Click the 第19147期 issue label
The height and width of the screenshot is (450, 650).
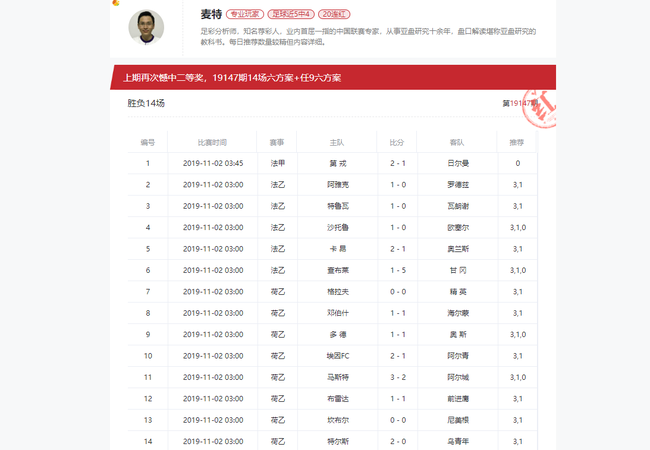point(520,103)
